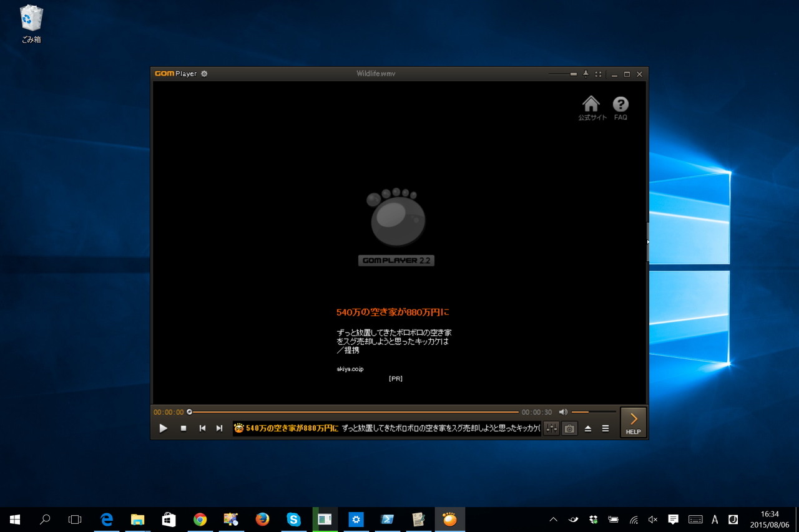Viewport: 799px width, 532px height.
Task: Capture a screenshot with the camera icon
Action: (569, 428)
